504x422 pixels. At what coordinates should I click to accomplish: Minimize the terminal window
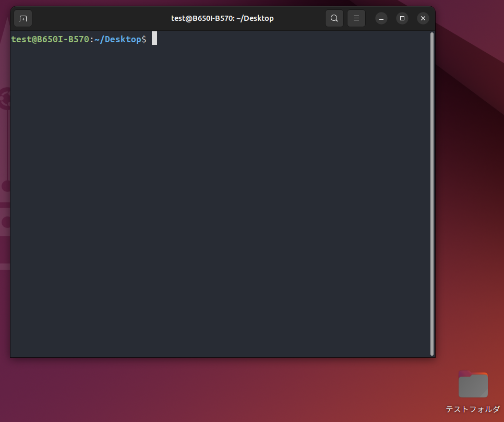381,18
